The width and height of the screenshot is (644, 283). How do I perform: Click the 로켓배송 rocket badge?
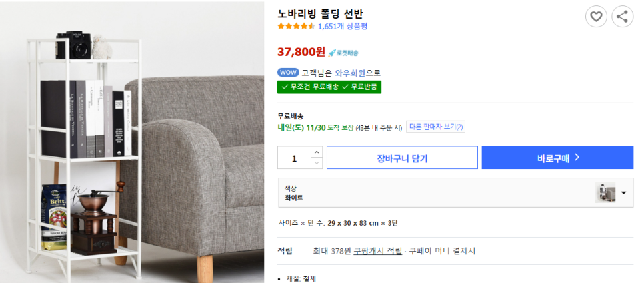[343, 53]
